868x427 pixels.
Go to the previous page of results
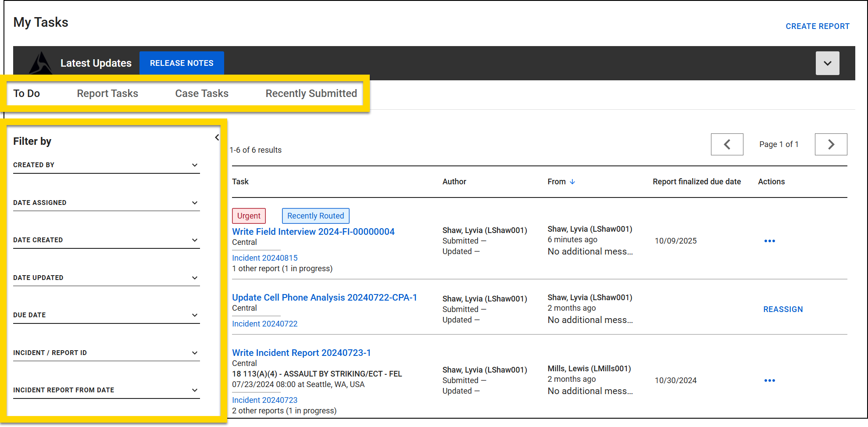[x=727, y=144]
